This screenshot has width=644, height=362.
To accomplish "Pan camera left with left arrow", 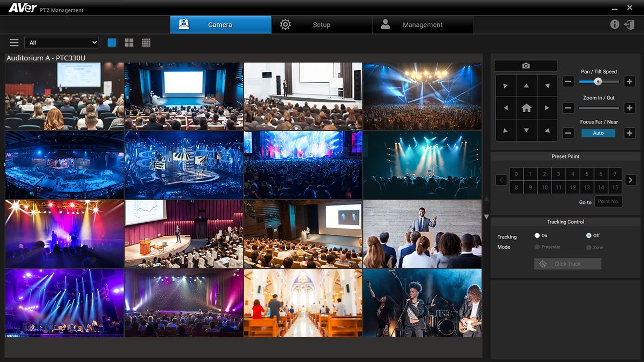I will pyautogui.click(x=506, y=108).
